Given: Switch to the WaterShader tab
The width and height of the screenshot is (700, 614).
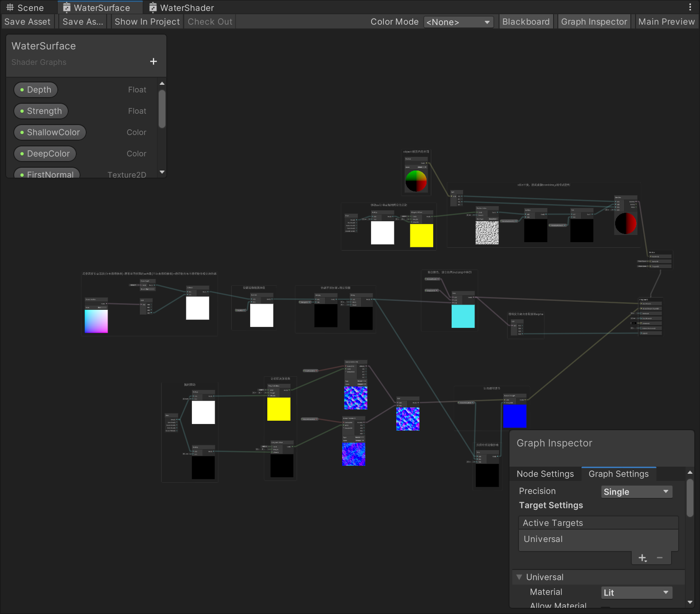Looking at the screenshot, I should point(182,8).
